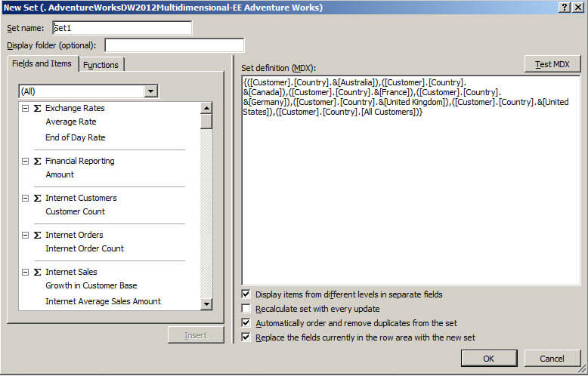Viewport: 588px width, 376px height.
Task: Open the Help question mark button
Action: tap(565, 8)
